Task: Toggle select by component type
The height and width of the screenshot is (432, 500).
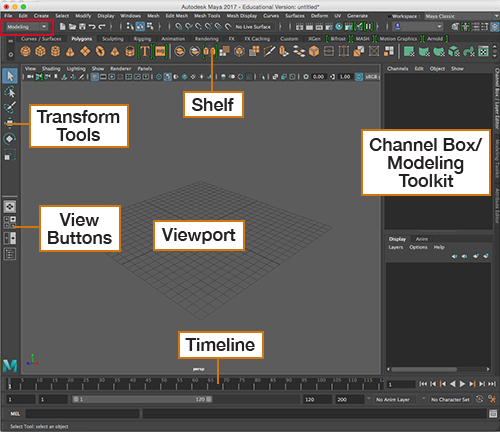Action: point(150,27)
